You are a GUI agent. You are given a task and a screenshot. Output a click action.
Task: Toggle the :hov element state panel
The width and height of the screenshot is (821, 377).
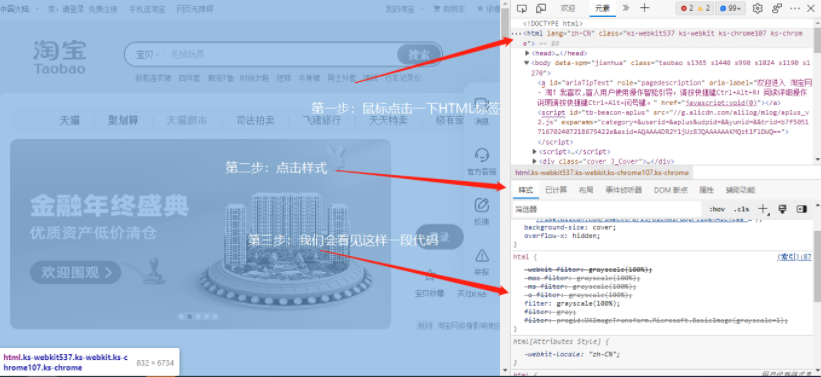pos(717,209)
